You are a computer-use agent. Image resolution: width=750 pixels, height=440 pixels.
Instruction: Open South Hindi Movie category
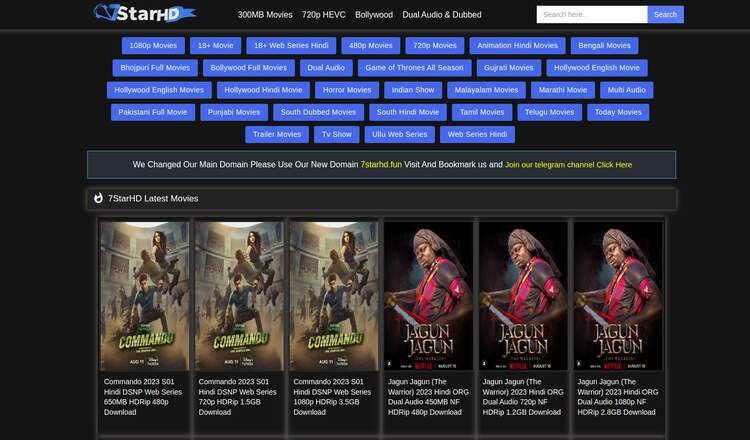408,112
